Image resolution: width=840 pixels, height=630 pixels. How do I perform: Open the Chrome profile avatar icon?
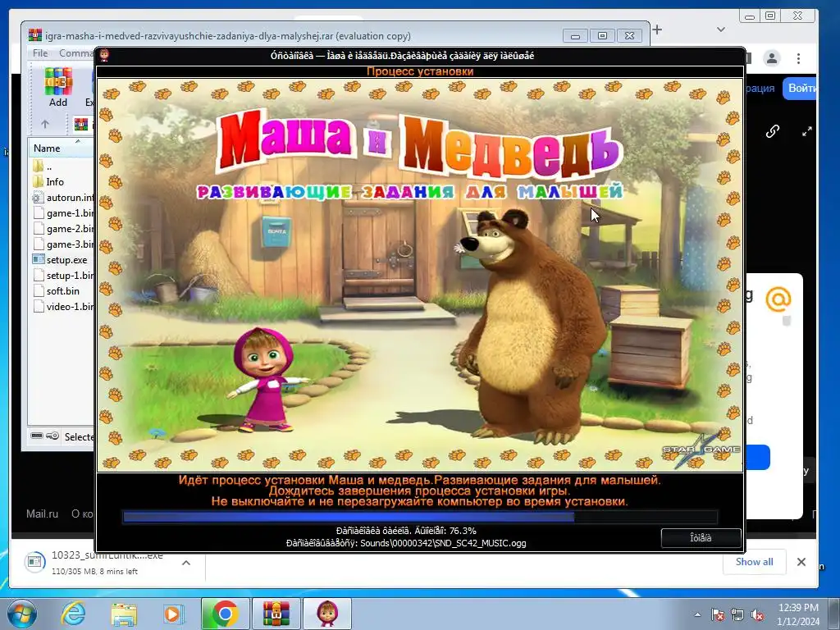point(772,58)
